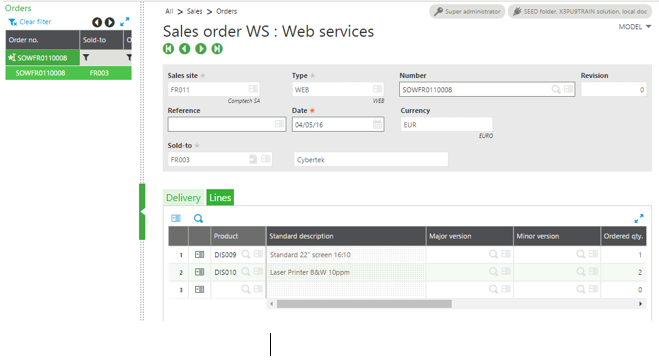Go to next page in Orders list
This screenshot has width=659, height=364.
pyautogui.click(x=110, y=22)
